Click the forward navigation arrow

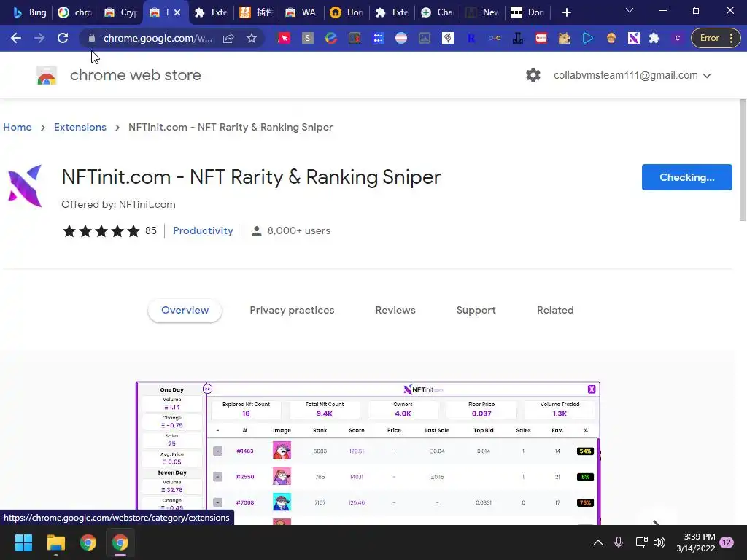pos(39,38)
